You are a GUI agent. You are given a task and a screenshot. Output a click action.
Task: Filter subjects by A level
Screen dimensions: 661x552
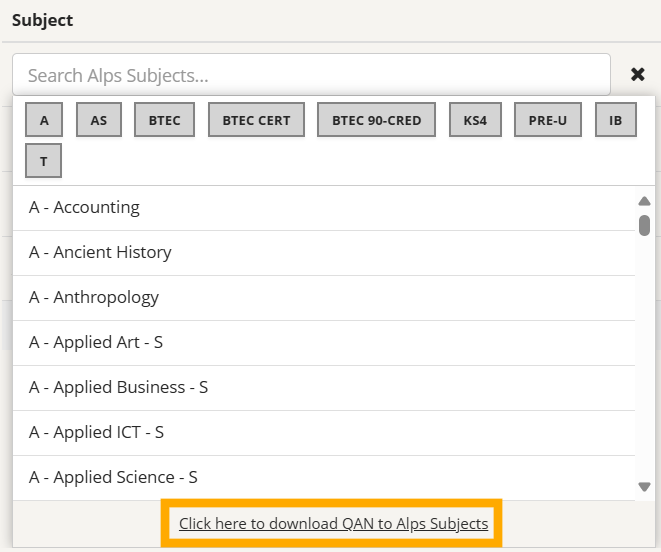tap(44, 120)
